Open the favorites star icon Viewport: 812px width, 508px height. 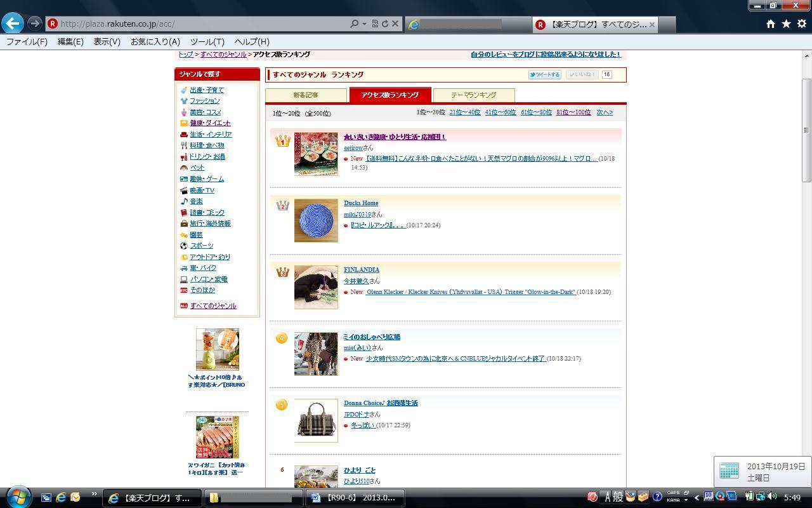pos(786,23)
